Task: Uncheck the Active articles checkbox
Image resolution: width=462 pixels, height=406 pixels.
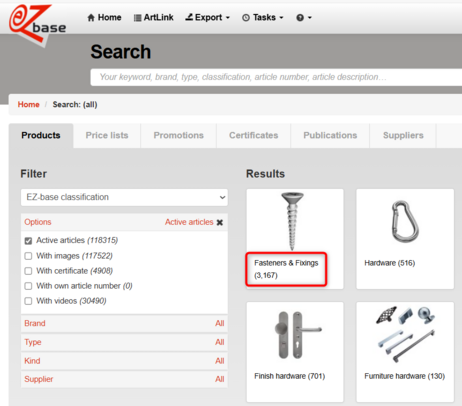Action: 28,241
